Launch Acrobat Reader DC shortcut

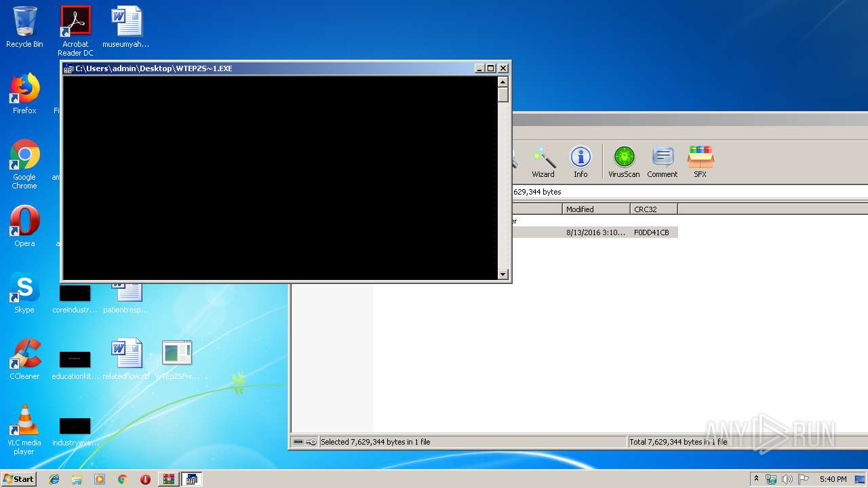coord(75,31)
